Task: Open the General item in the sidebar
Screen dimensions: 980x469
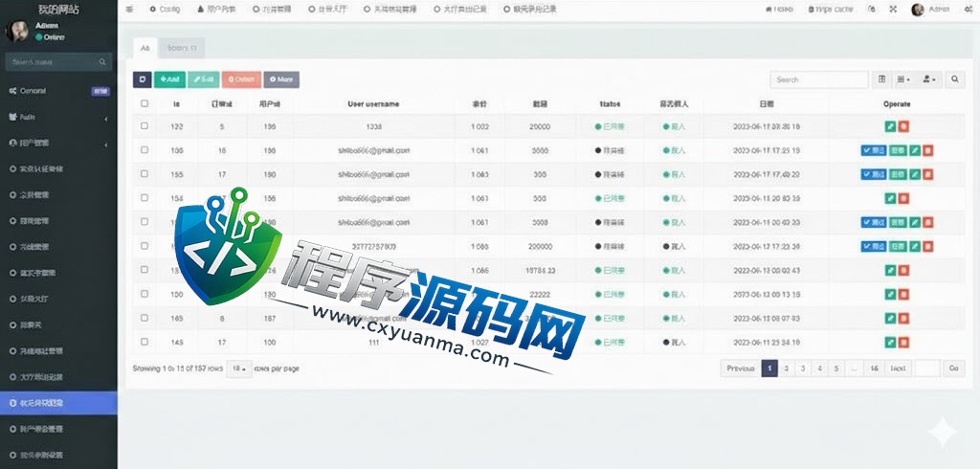Action: (x=58, y=91)
